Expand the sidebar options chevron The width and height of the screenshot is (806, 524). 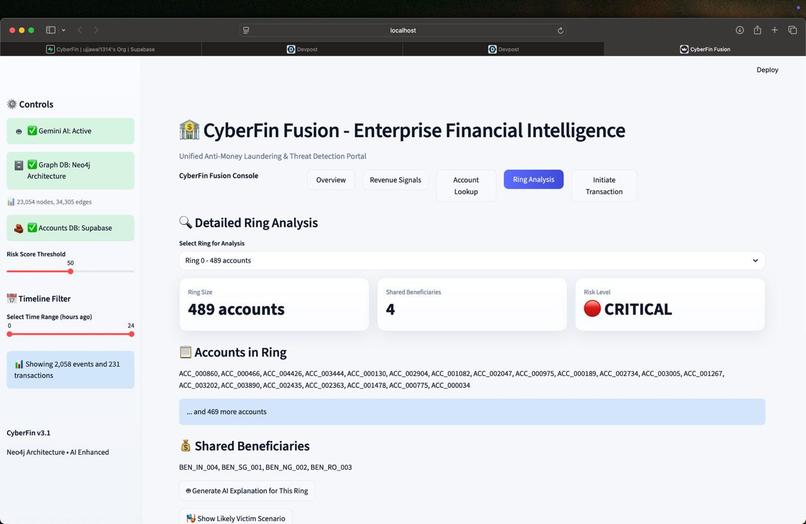pos(63,30)
